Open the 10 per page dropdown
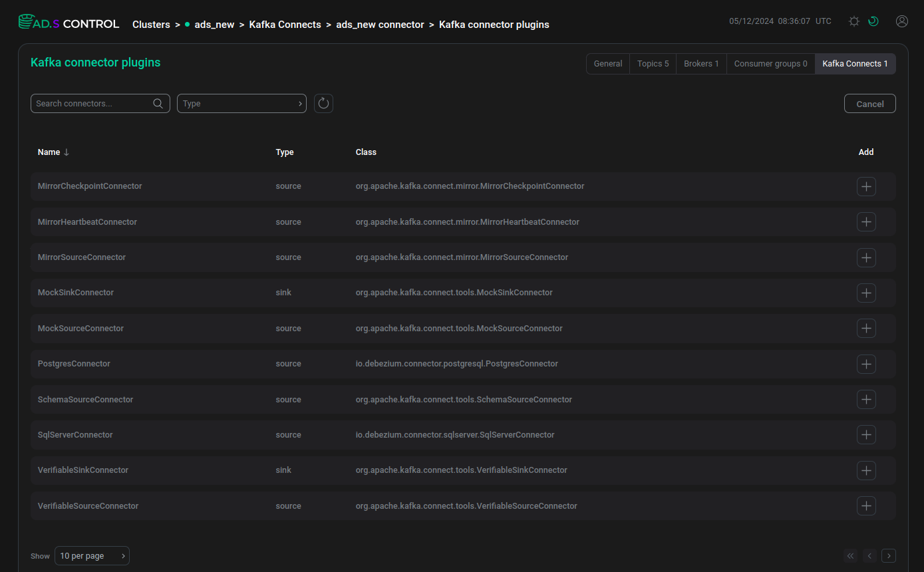 click(92, 556)
